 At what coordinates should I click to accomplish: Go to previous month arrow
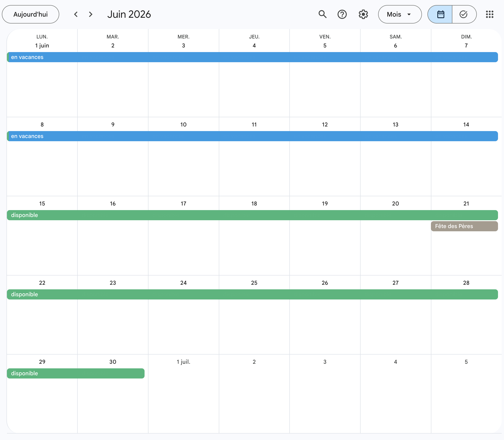(76, 14)
